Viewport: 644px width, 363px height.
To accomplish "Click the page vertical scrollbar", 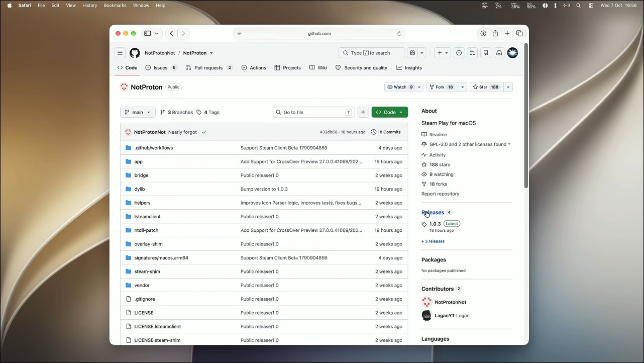I will pos(526,116).
